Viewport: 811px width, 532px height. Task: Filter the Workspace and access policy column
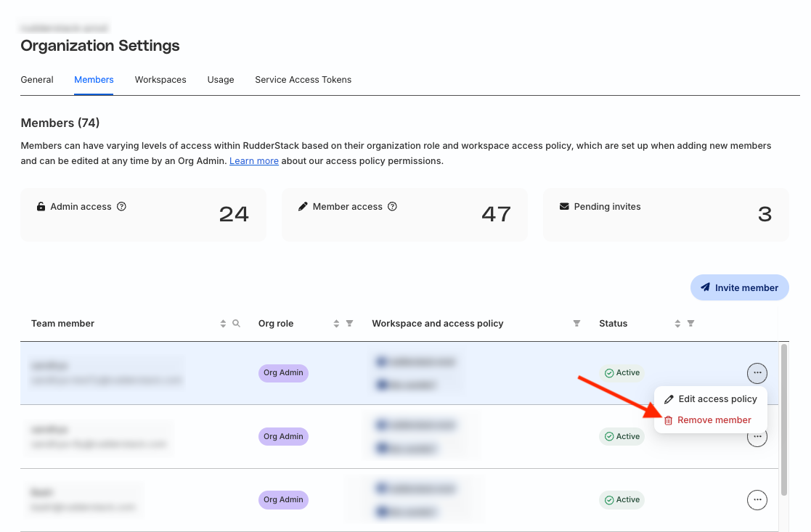click(x=576, y=324)
